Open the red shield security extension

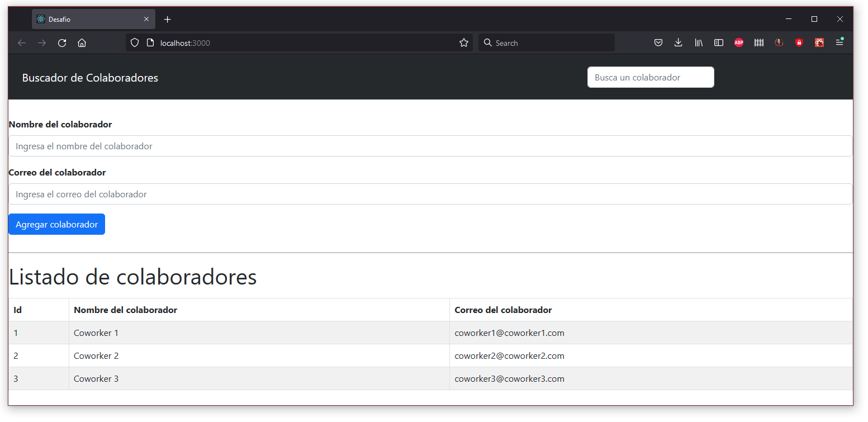(799, 42)
